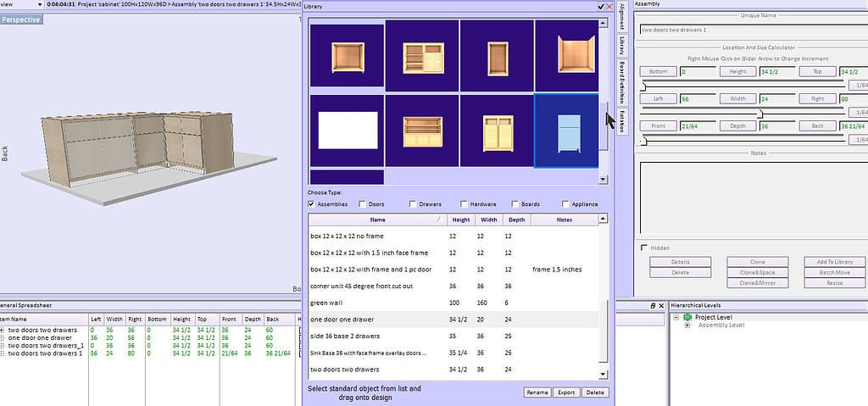Expand Project Level tree node
Image resolution: width=868 pixels, height=406 pixels.
pyautogui.click(x=676, y=317)
